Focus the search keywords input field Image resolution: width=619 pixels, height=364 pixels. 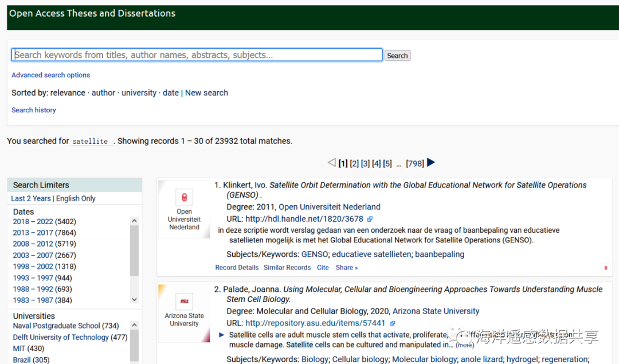click(x=197, y=55)
